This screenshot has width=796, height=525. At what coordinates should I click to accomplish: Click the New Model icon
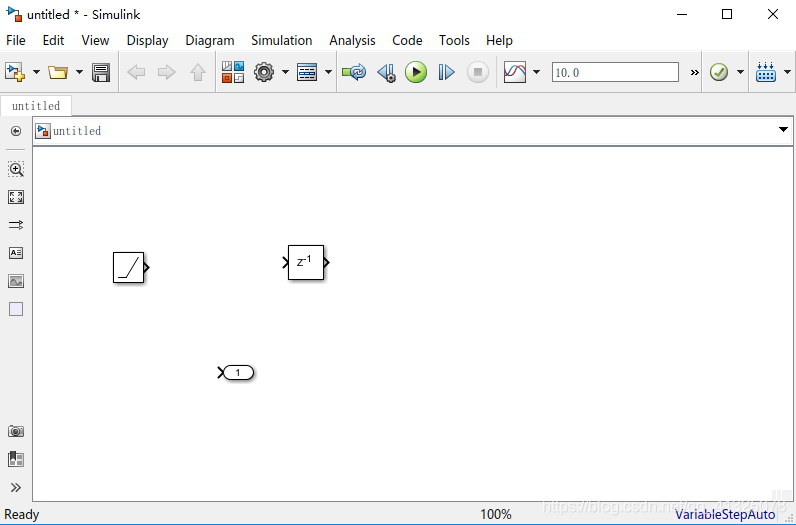click(15, 72)
